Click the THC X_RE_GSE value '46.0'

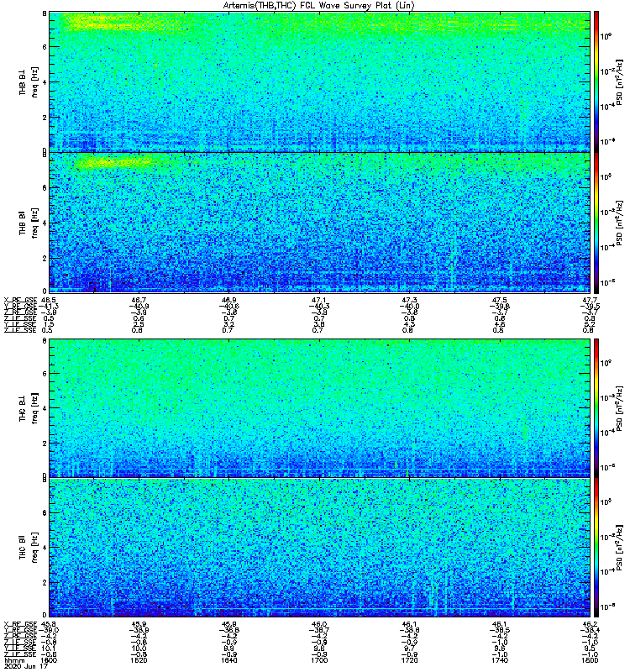point(319,623)
